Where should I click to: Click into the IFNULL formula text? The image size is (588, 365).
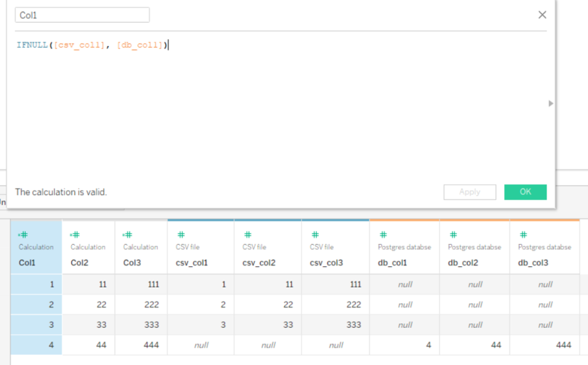(x=93, y=45)
